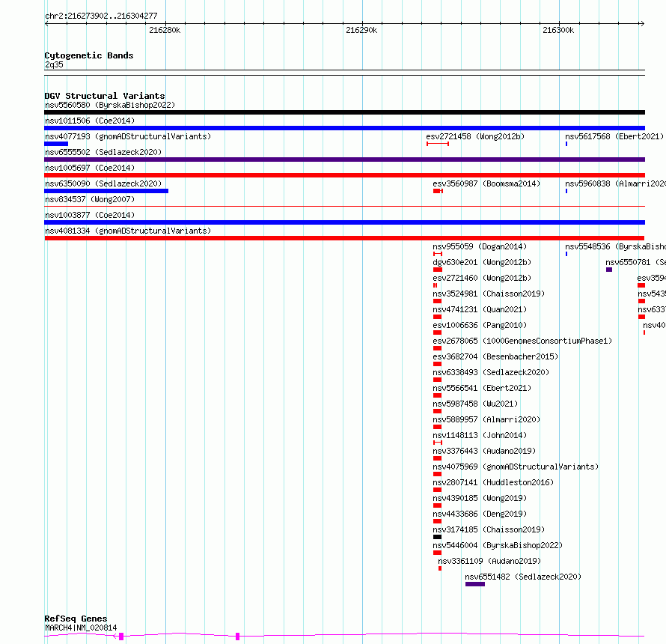Select the purple nsv6555502 variant bar
Screen dimensions: 666x644
(x=344, y=160)
